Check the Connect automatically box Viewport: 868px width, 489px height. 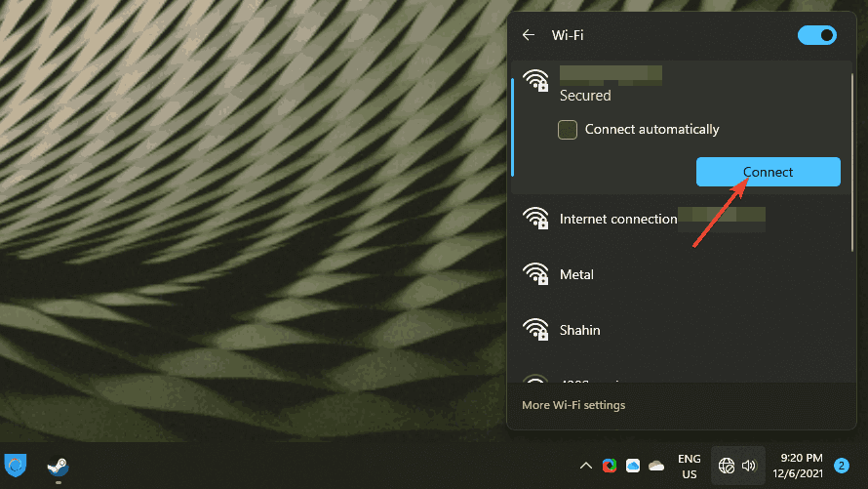click(568, 130)
